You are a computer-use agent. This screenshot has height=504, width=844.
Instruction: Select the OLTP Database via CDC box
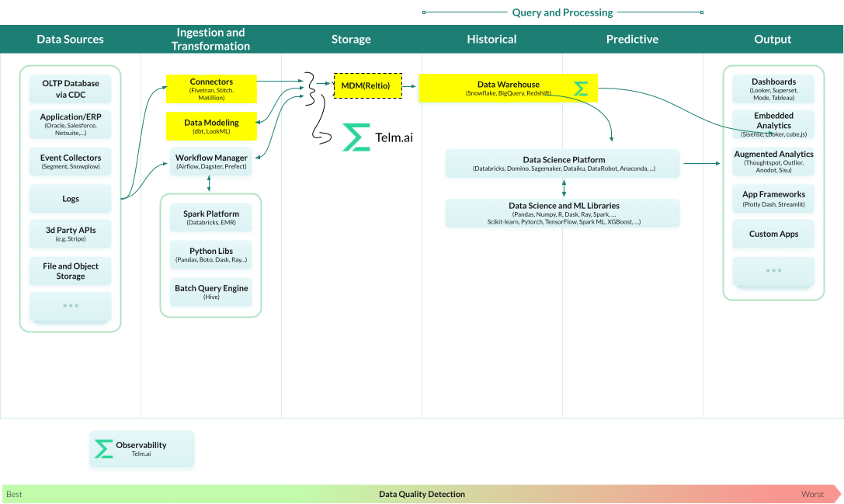(71, 89)
